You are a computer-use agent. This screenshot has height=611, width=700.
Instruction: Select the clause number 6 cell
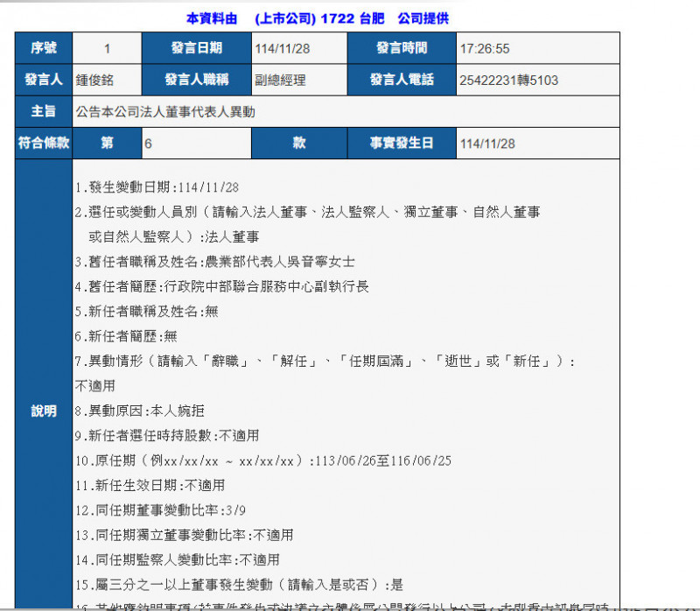199,143
